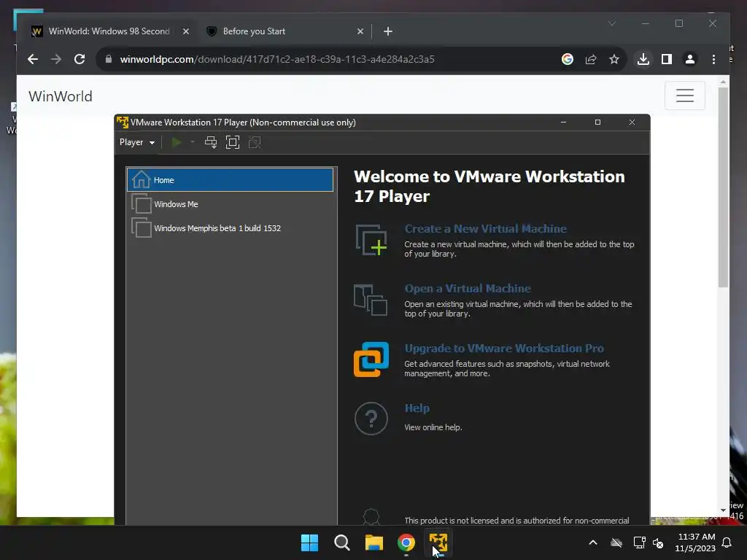
Task: Click the new virtual machine plus icon
Action: point(371,240)
